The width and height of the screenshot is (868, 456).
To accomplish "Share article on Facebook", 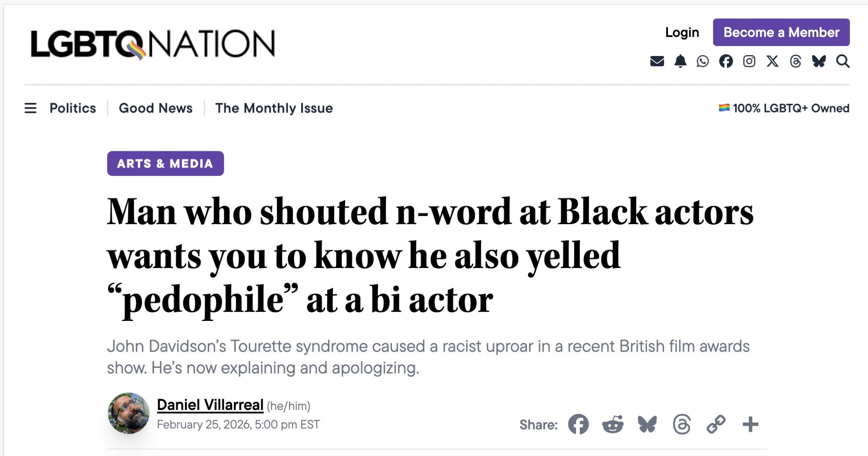I will coord(579,424).
